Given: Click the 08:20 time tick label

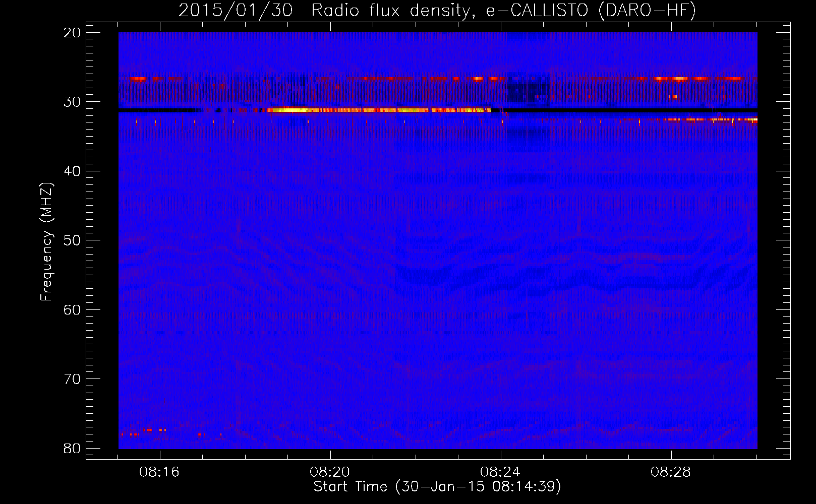Looking at the screenshot, I should click(x=330, y=472).
